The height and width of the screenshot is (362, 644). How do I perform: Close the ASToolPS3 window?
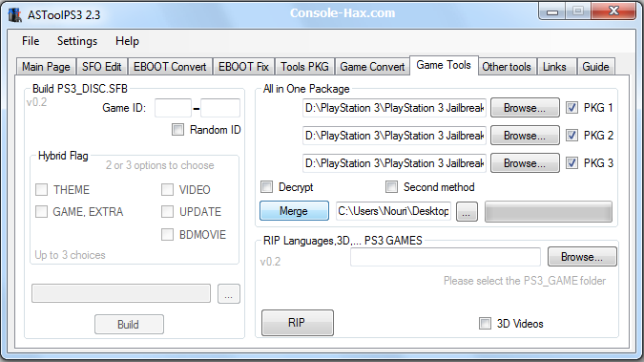point(613,11)
